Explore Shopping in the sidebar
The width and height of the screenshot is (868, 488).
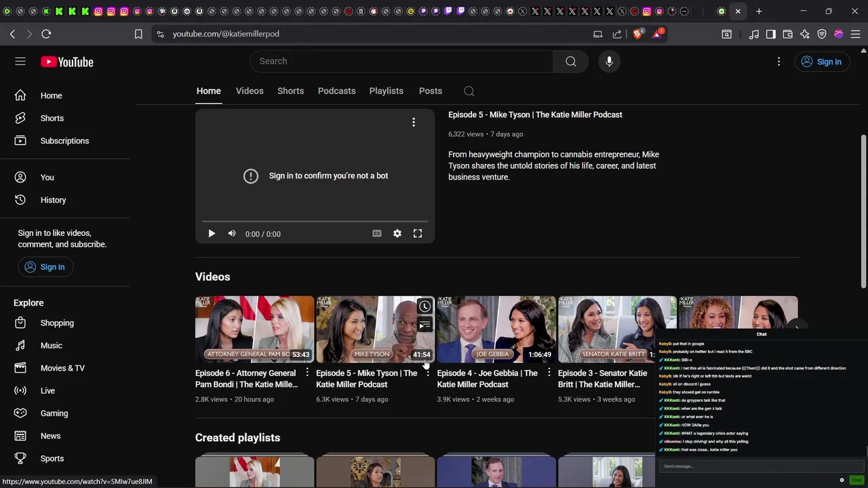tap(64, 323)
